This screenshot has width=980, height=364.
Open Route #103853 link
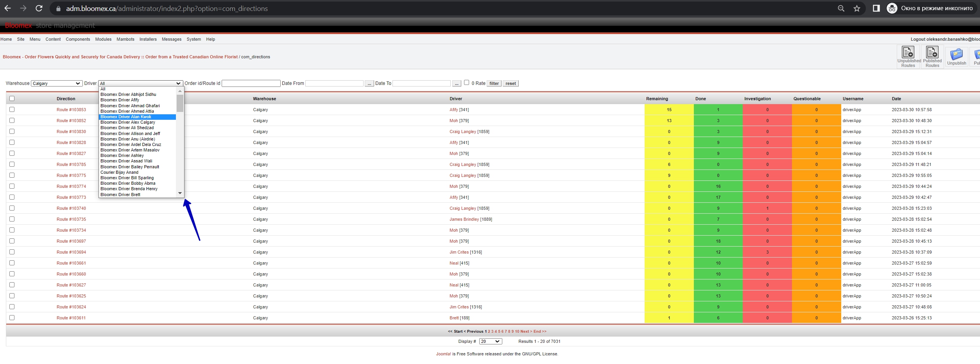click(x=71, y=110)
